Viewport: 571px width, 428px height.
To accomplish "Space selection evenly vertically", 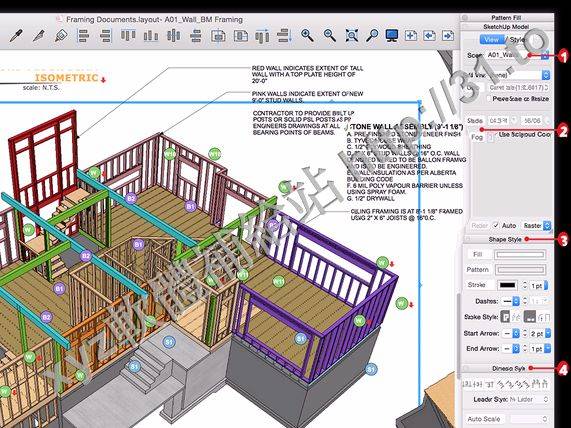I will (x=284, y=36).
